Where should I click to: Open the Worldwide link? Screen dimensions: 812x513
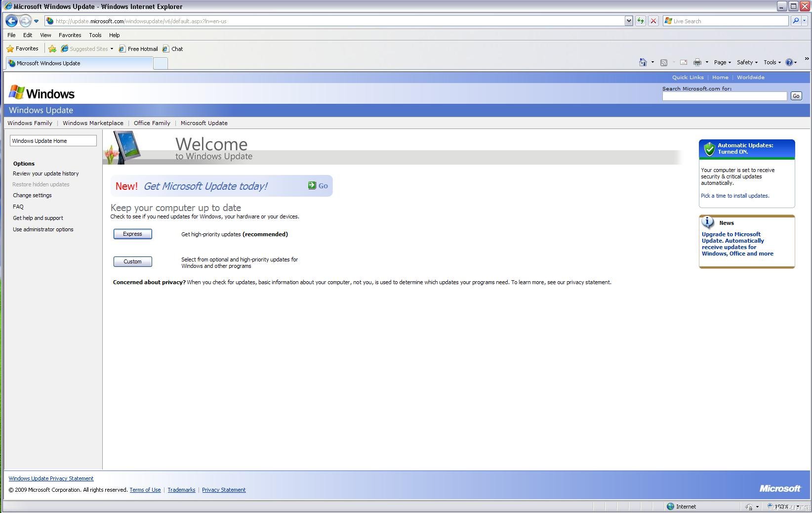tap(751, 77)
